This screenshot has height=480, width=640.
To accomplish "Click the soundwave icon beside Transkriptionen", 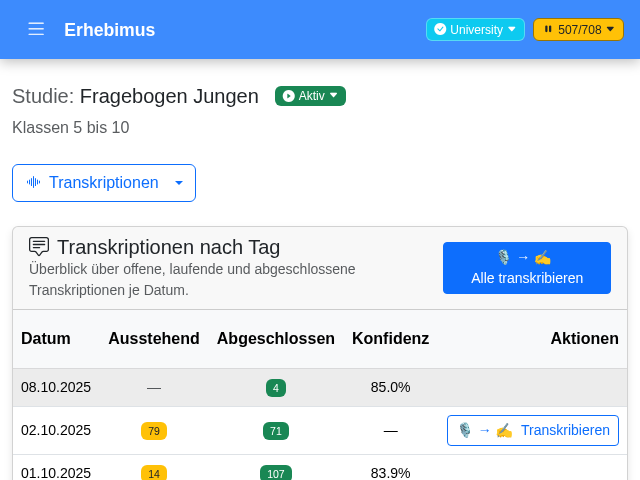I will click(34, 183).
